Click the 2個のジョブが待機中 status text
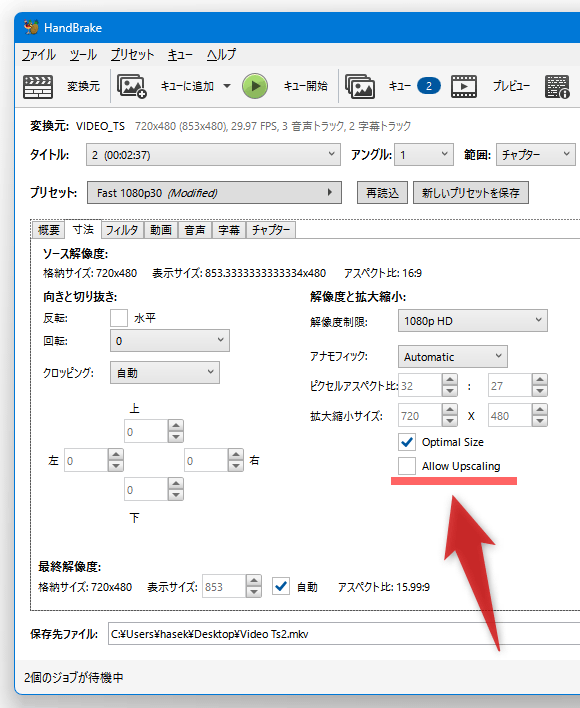 [74, 678]
